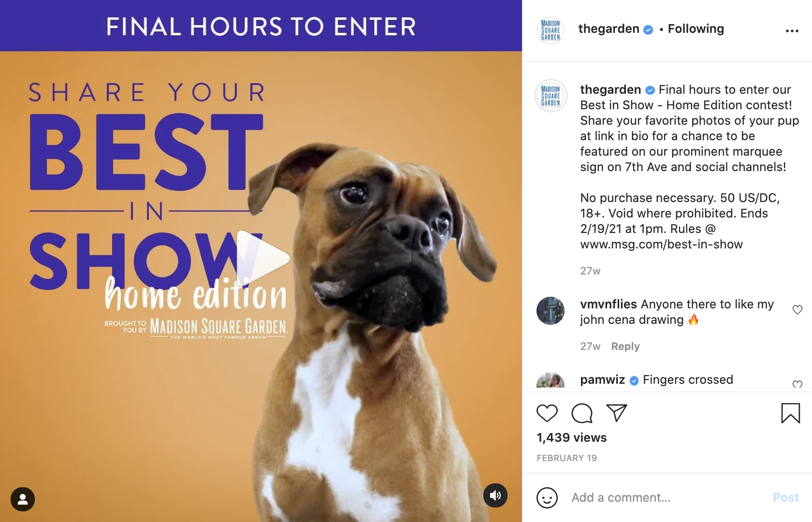The width and height of the screenshot is (812, 522).
Task: Mute the video with the speaker icon
Action: (495, 495)
